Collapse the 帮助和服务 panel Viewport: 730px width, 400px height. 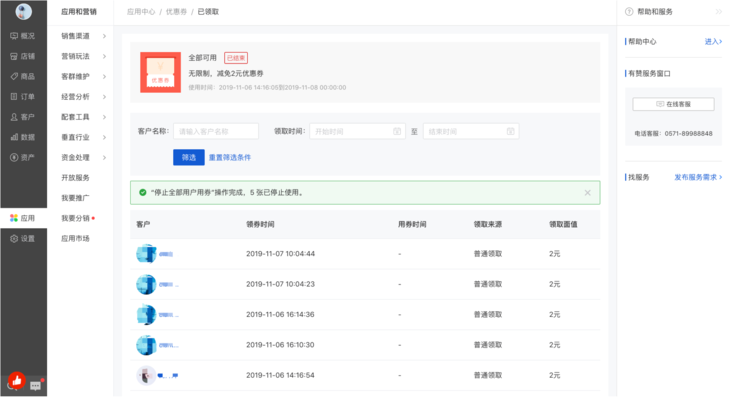click(718, 12)
